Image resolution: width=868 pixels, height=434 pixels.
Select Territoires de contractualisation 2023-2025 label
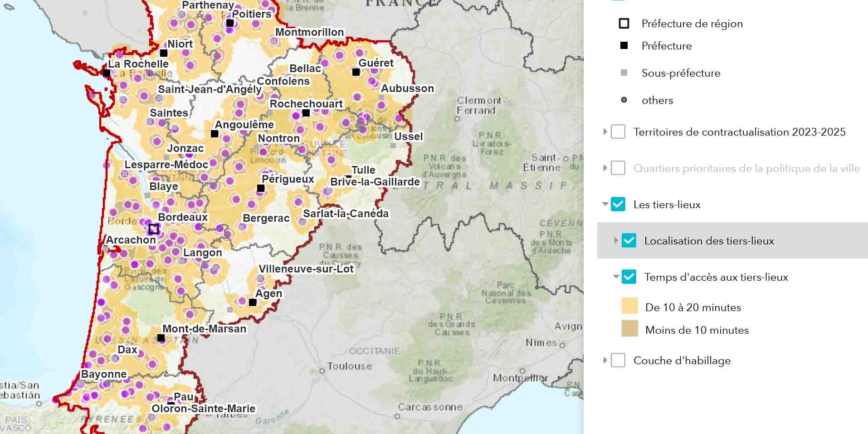point(739,132)
